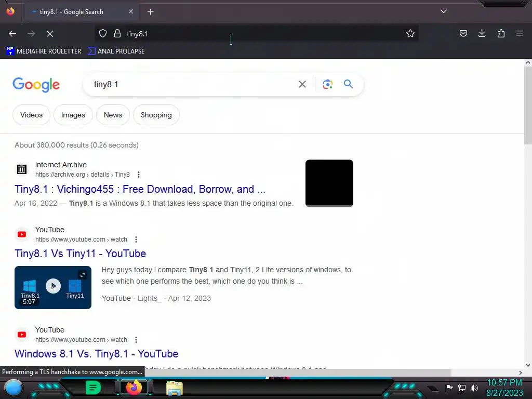Open Tiny8.1 Vichingo455 archive result
Image resolution: width=532 pixels, height=399 pixels.
(x=140, y=189)
